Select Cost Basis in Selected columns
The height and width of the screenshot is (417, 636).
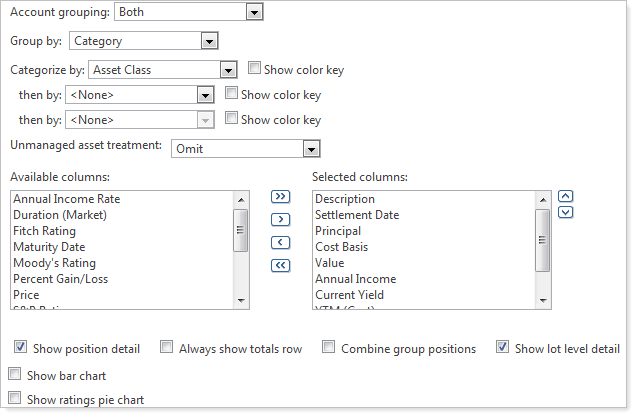(341, 247)
